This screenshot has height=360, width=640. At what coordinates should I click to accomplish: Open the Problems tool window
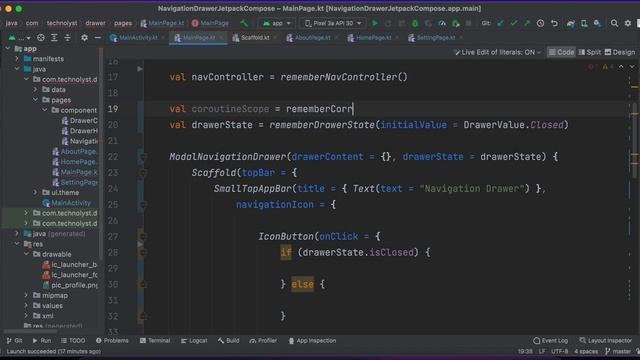[x=112, y=340]
